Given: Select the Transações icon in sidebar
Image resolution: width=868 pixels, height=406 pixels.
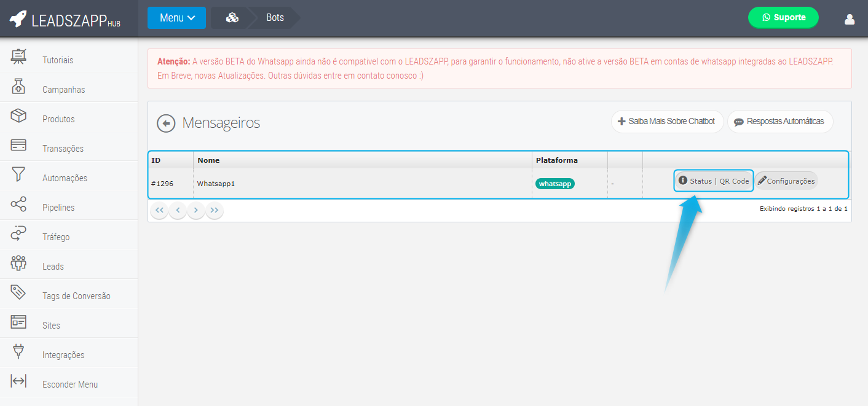Looking at the screenshot, I should (x=18, y=148).
